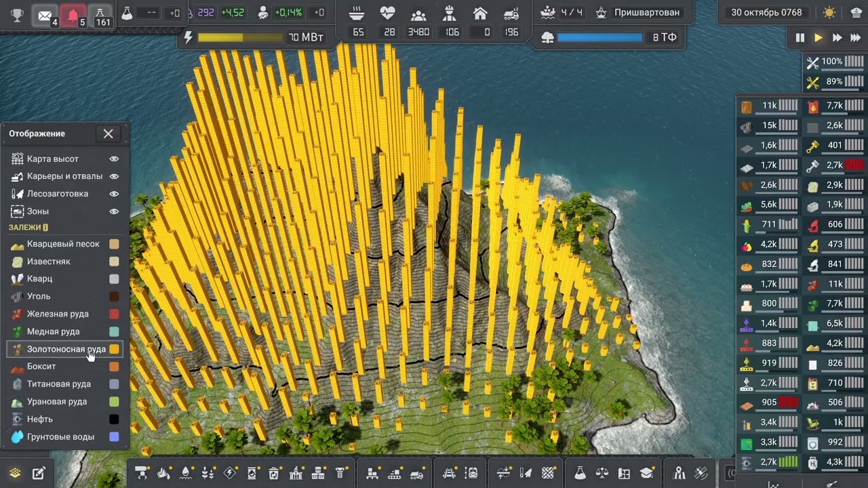This screenshot has height=488, width=868.
Task: Select Титановая руда in deposits list
Action: 65,384
